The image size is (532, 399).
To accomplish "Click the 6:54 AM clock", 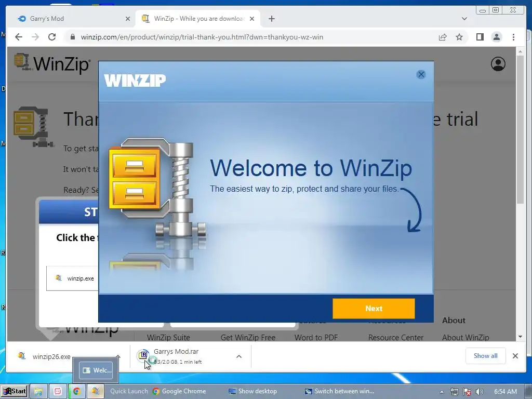I will coord(505,392).
